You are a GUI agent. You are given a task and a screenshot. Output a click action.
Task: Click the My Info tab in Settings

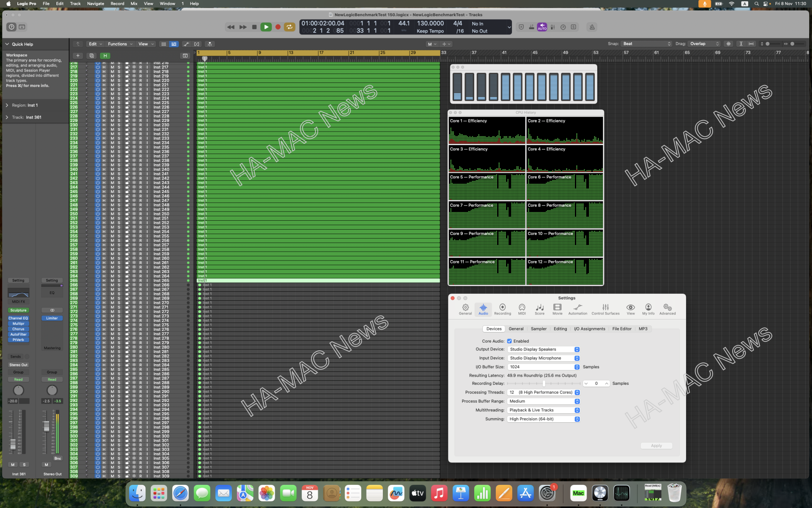coord(648,308)
